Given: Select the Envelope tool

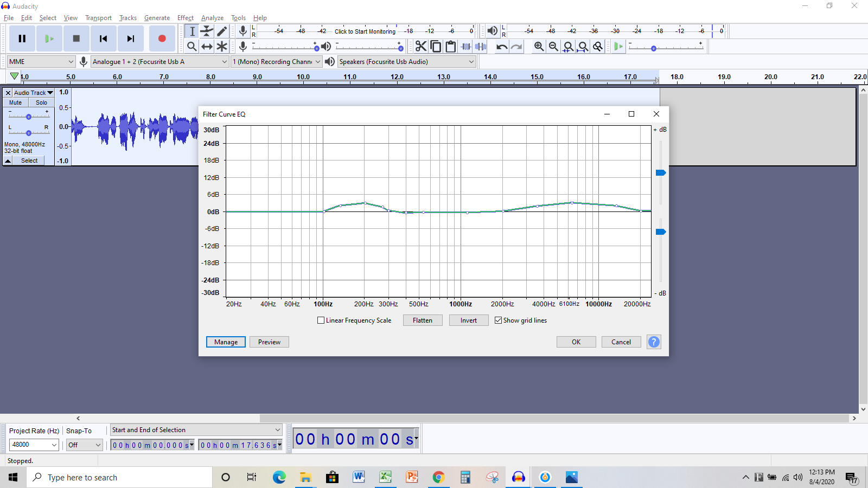Looking at the screenshot, I should click(207, 31).
